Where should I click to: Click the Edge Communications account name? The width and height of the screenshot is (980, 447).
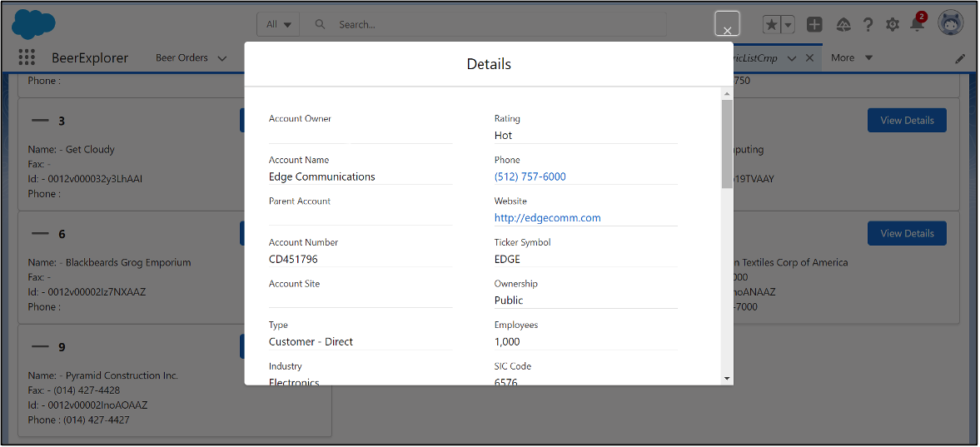coord(322,177)
